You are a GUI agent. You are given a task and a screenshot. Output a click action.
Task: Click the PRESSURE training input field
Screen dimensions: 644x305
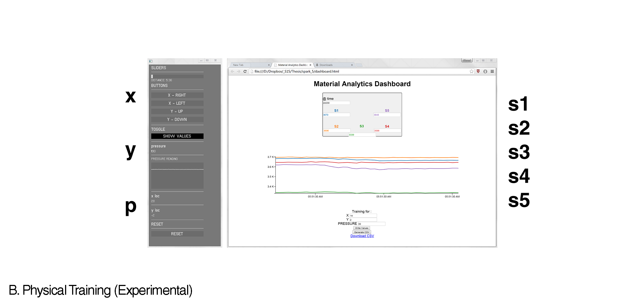tap(371, 224)
